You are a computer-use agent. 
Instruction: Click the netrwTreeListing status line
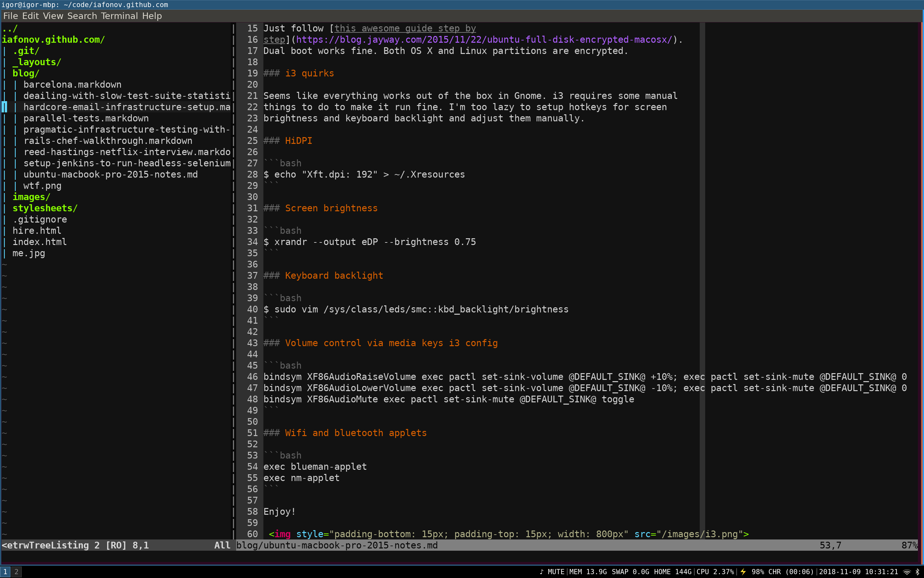pos(116,546)
